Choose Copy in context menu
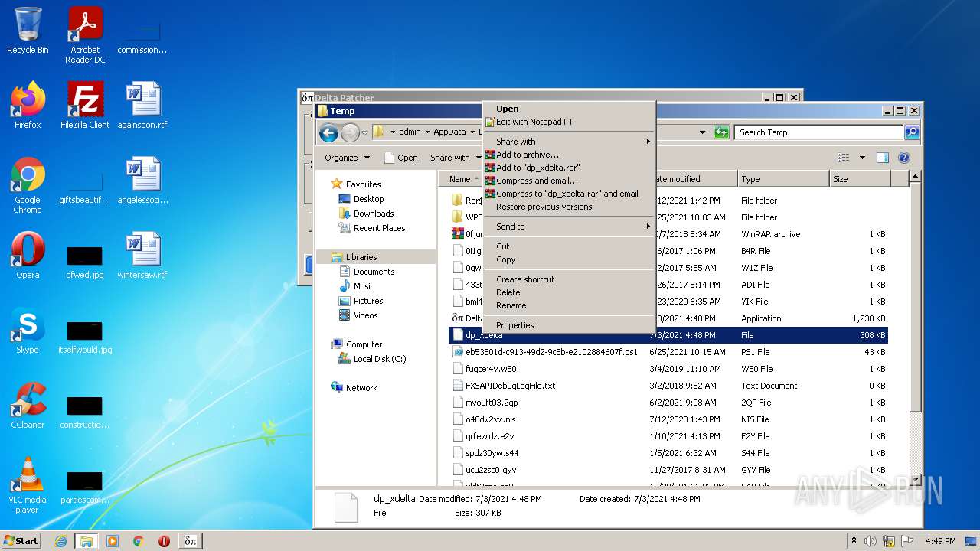The image size is (980, 551). 568,259
